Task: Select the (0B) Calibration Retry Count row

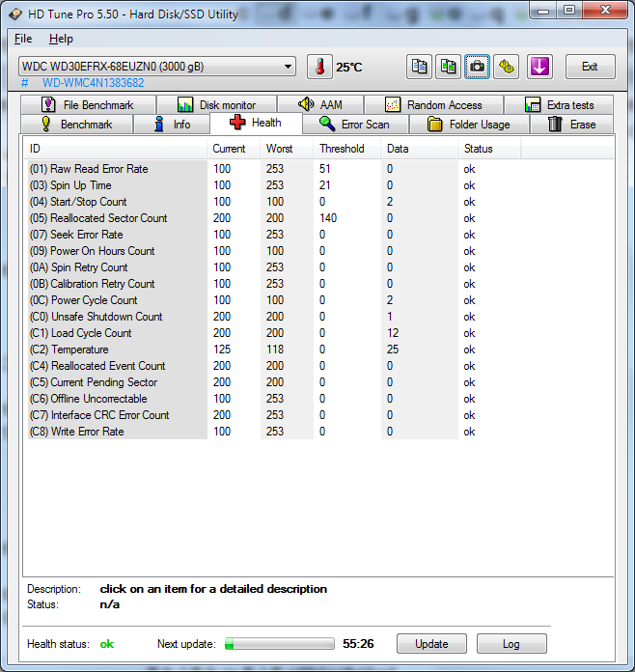Action: pyautogui.click(x=274, y=284)
